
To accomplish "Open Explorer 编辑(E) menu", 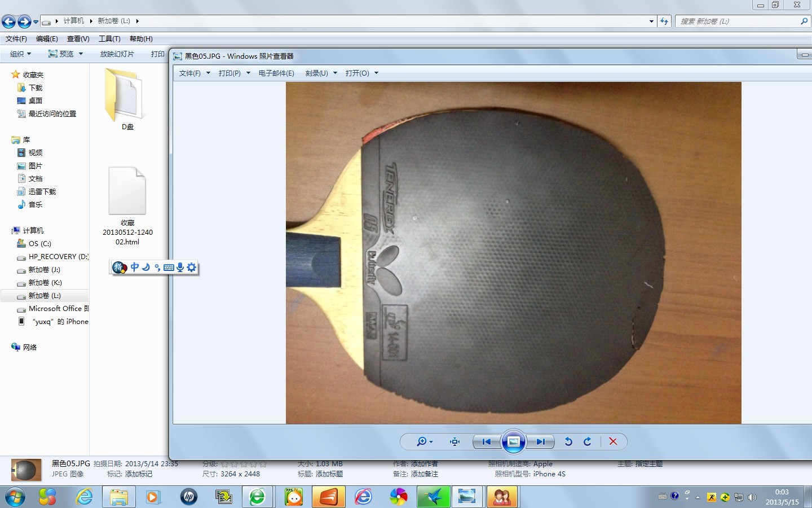I will (47, 39).
